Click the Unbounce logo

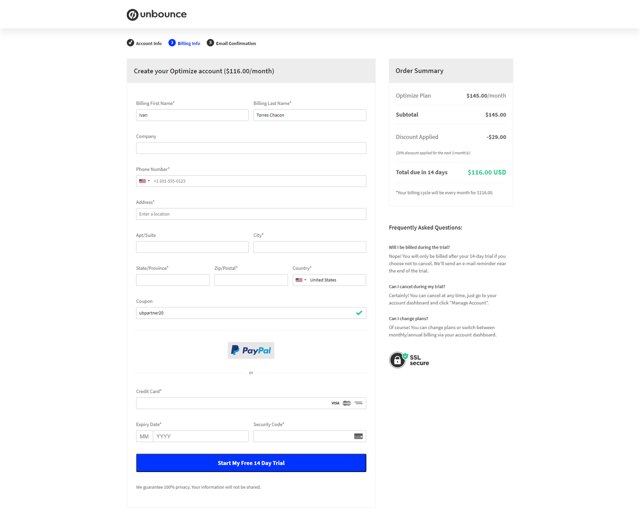pyautogui.click(x=157, y=15)
